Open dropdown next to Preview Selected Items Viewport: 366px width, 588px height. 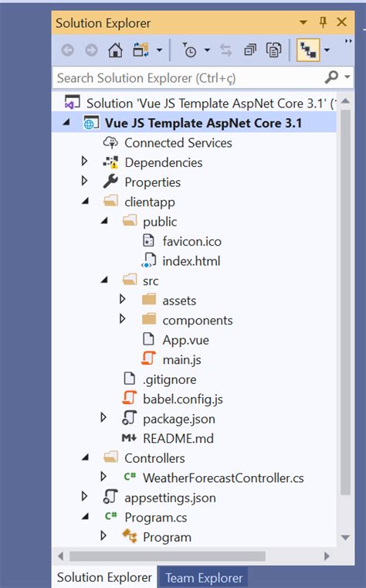tap(327, 50)
